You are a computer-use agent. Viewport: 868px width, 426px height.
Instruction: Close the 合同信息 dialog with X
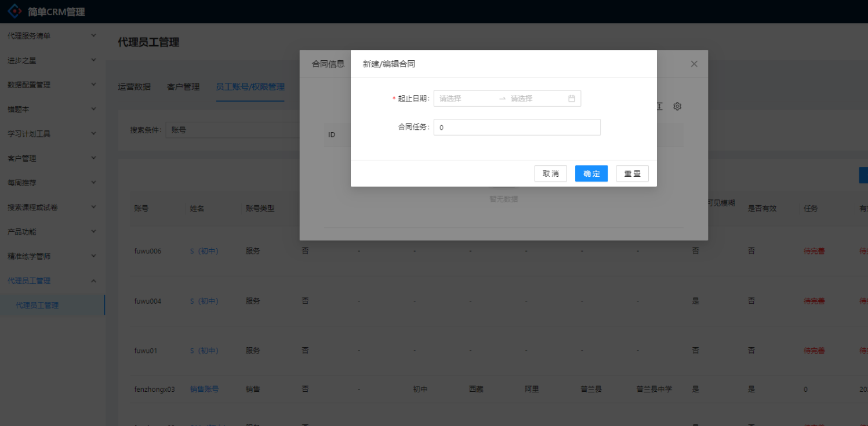(694, 64)
